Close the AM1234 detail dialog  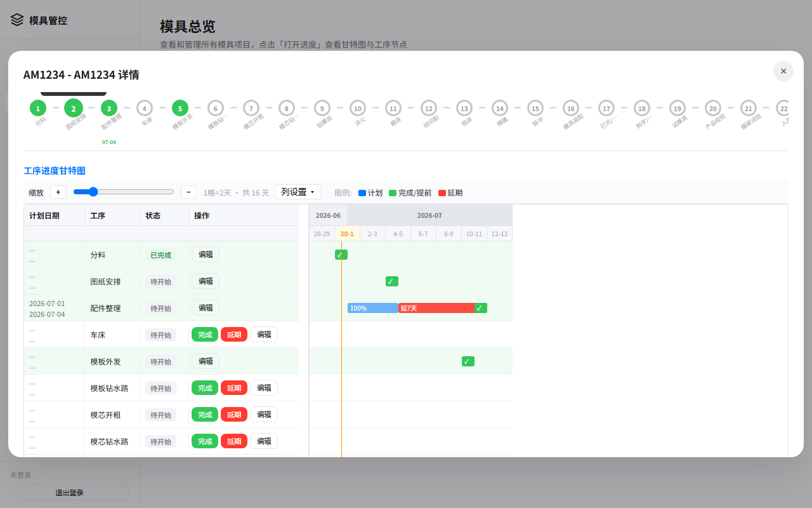[x=783, y=71]
